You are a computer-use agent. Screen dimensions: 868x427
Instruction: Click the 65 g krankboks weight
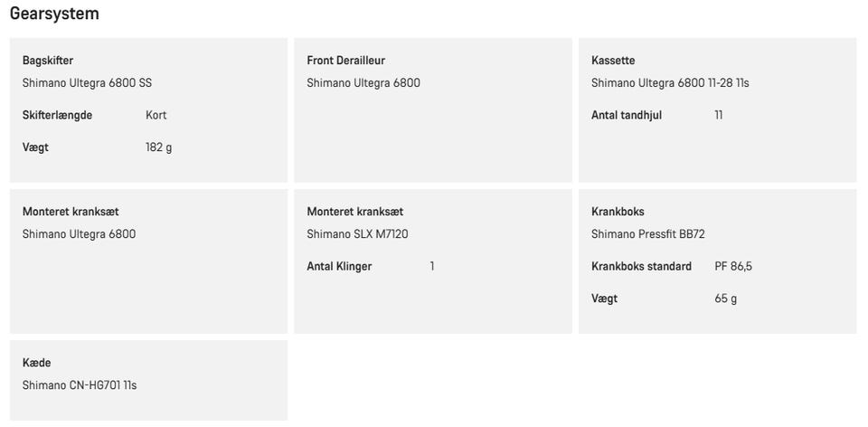pyautogui.click(x=726, y=299)
